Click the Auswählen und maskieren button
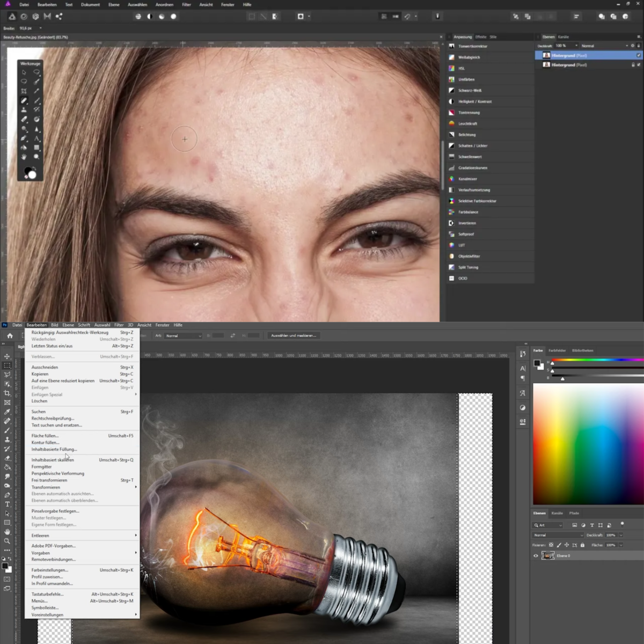644x644 pixels. [x=293, y=335]
